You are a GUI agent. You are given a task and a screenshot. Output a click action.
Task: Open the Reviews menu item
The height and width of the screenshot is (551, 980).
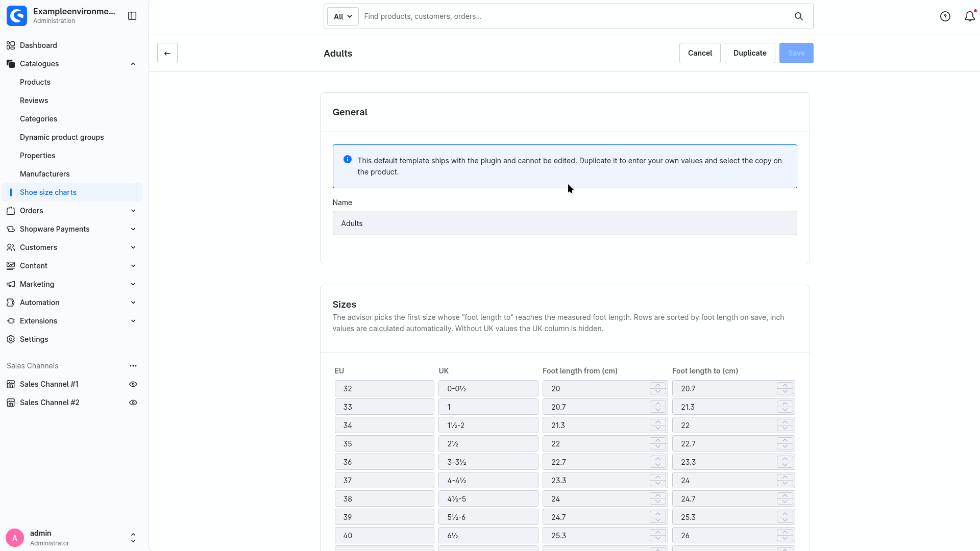coord(34,101)
